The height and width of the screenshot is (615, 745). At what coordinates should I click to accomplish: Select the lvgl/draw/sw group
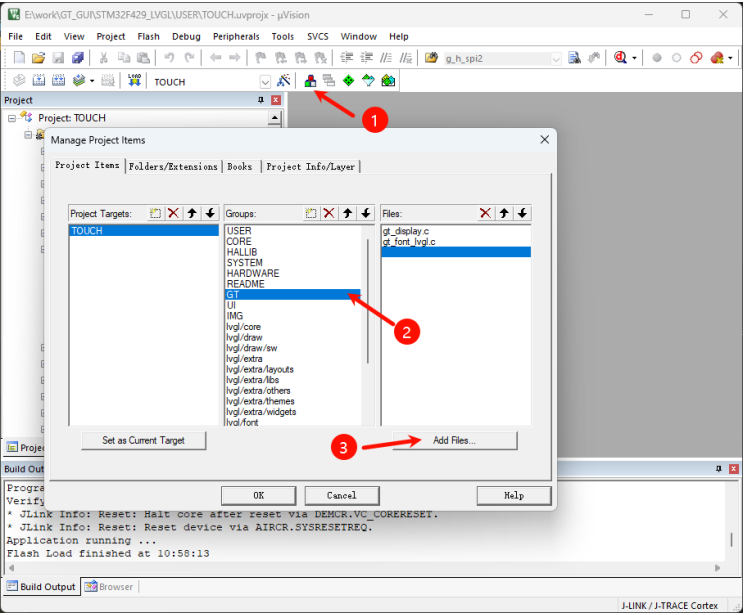[x=293, y=348]
